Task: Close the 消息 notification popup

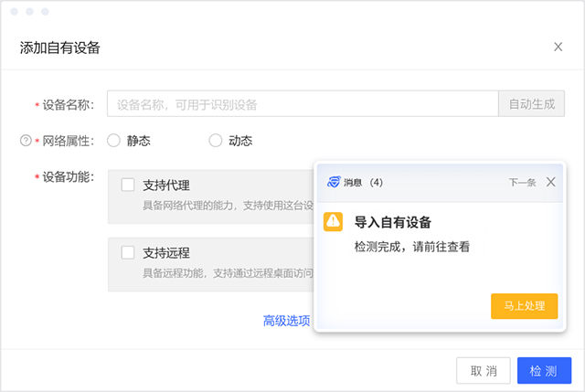Action: (550, 182)
